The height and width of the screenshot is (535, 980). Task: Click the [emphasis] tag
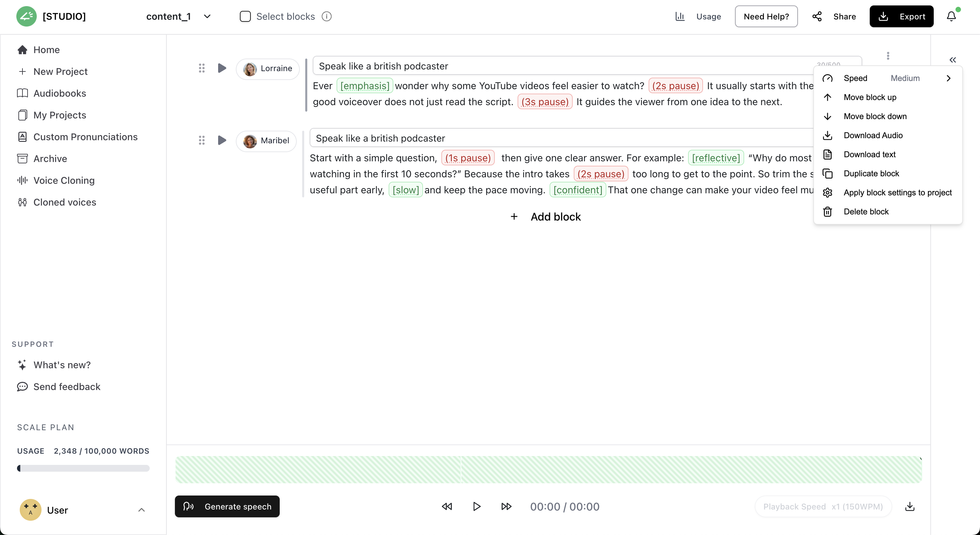click(365, 86)
